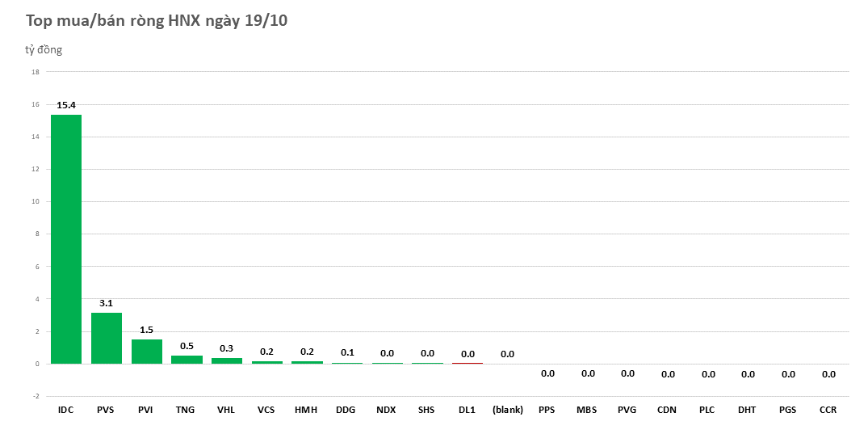Select the 3.1 data label
This screenshot has width=868, height=434.
coord(107,303)
